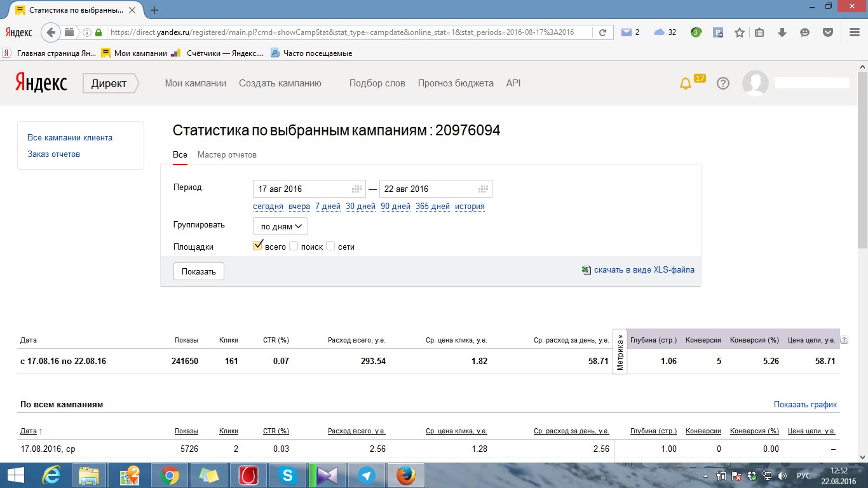Click the end date field '22 авг 2016'
Screen dimensions: 868x488
436,189
